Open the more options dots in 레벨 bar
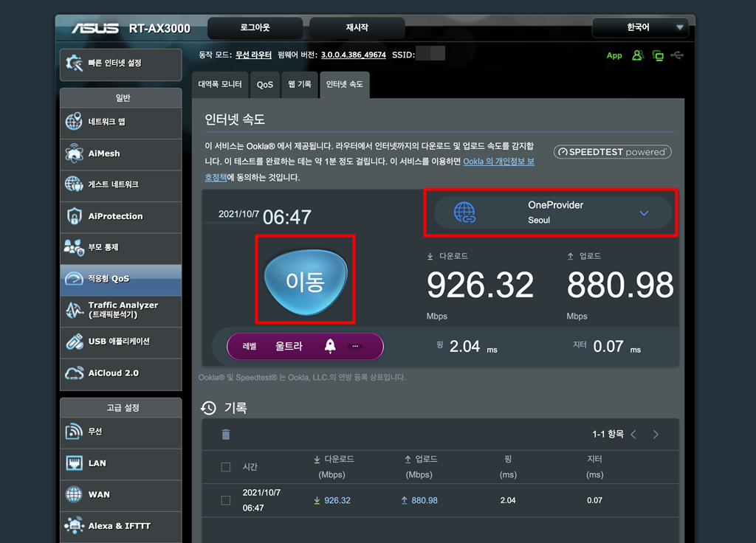 pos(355,346)
